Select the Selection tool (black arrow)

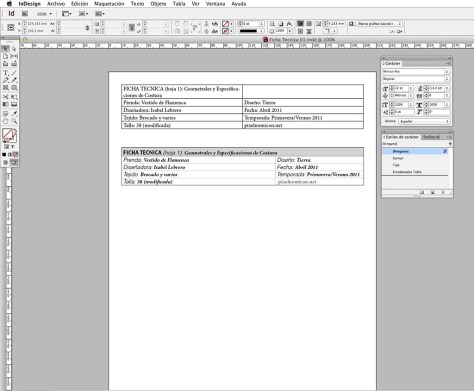(x=6, y=49)
